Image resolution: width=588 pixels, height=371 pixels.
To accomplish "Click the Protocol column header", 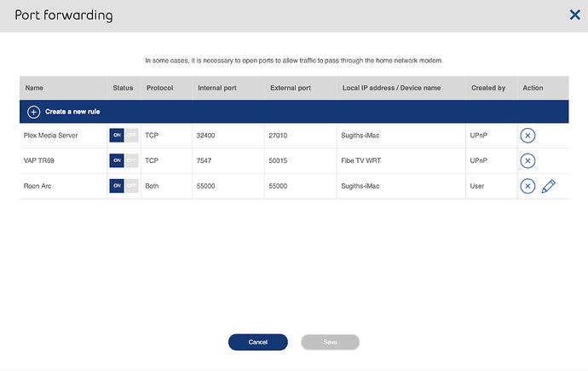I will [159, 88].
